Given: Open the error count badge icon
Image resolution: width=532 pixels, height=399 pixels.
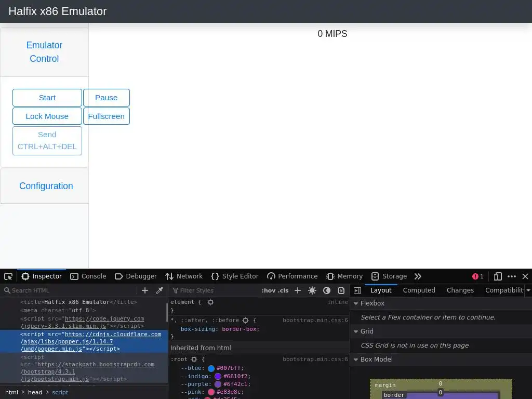Looking at the screenshot, I should click(x=475, y=276).
